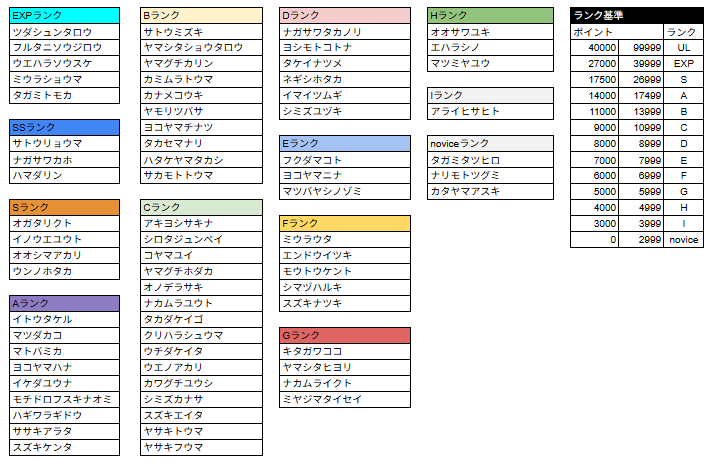Image resolution: width=723 pixels, height=466 pixels.
Task: Select the noviceランク header cell
Action: 489,143
